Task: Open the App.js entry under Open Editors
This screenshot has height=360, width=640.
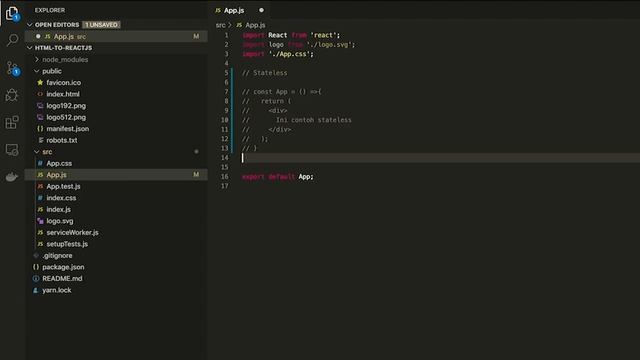Action: (116, 36)
